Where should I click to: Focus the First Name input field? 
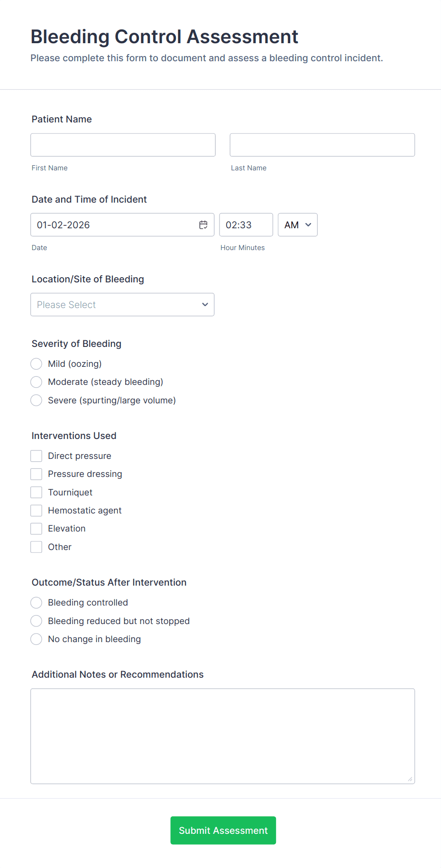[x=123, y=145]
